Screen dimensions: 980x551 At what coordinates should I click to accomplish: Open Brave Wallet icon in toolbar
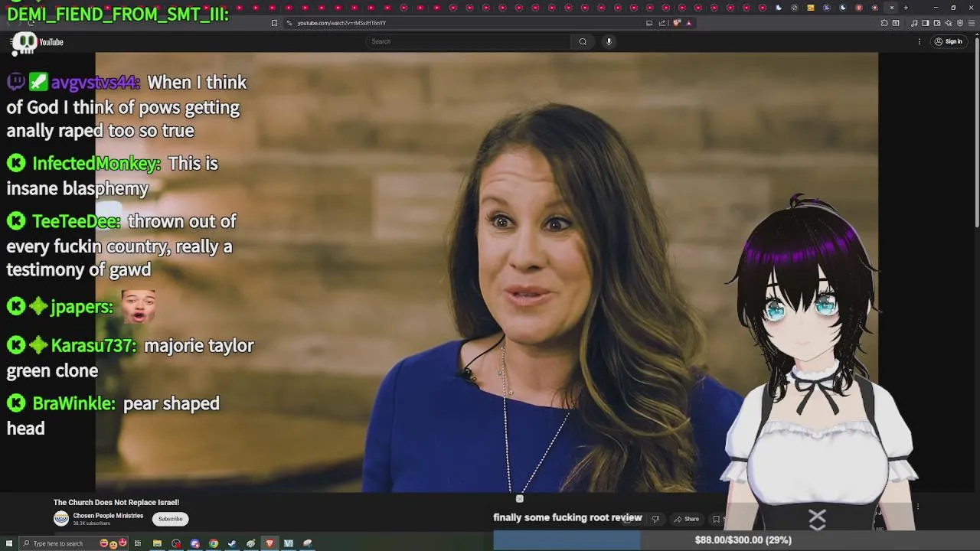point(937,23)
